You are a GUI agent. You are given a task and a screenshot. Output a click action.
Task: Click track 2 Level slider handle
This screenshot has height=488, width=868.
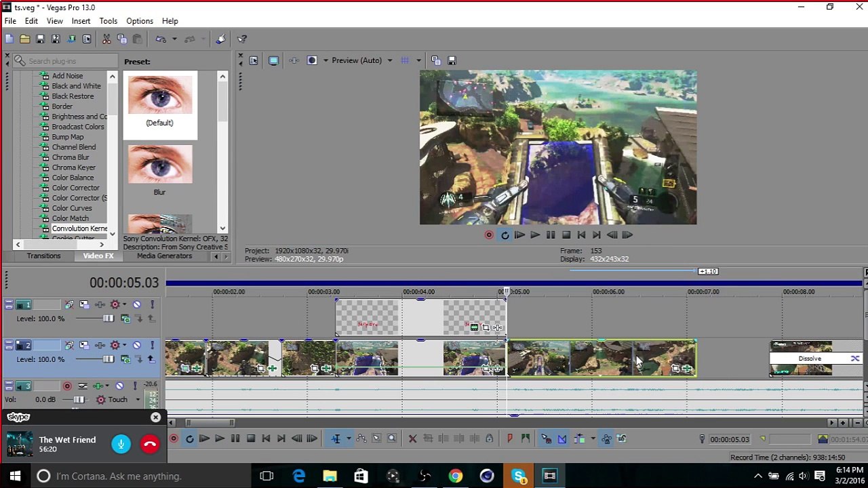pyautogui.click(x=108, y=359)
